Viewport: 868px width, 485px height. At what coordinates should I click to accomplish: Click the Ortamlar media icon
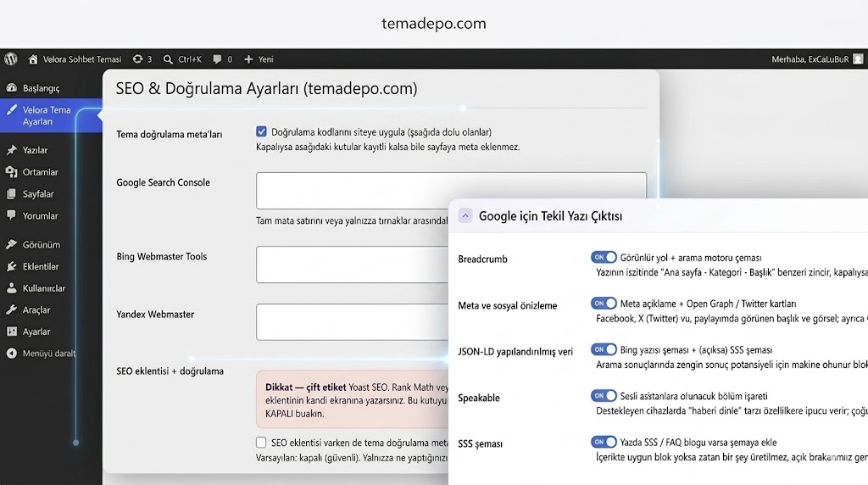point(12,172)
